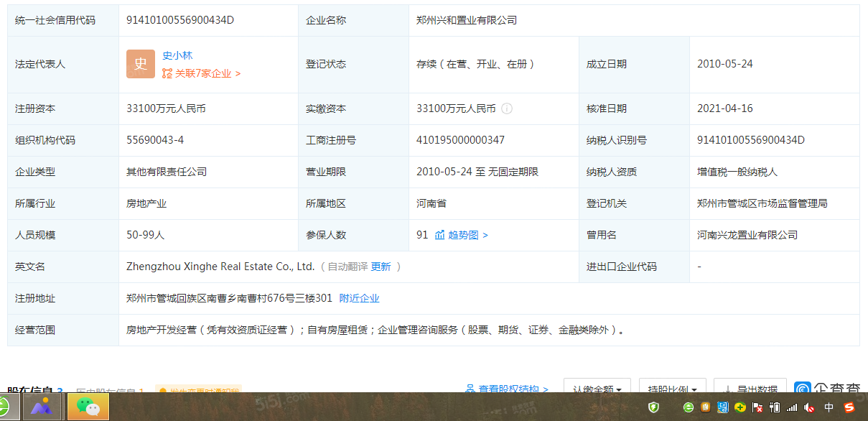This screenshot has height=421, width=868.
Task: Click the 史 avatar of the legal representative
Action: click(141, 64)
